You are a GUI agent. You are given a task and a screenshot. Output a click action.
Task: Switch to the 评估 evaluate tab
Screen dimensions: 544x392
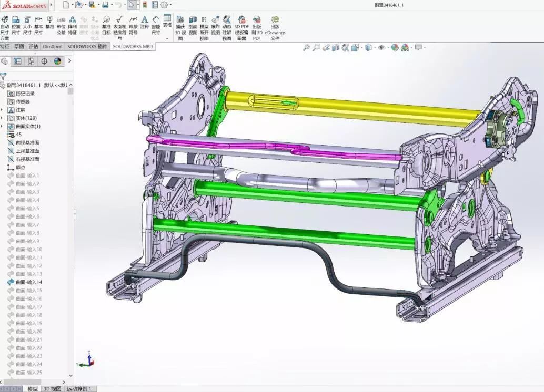tap(34, 46)
